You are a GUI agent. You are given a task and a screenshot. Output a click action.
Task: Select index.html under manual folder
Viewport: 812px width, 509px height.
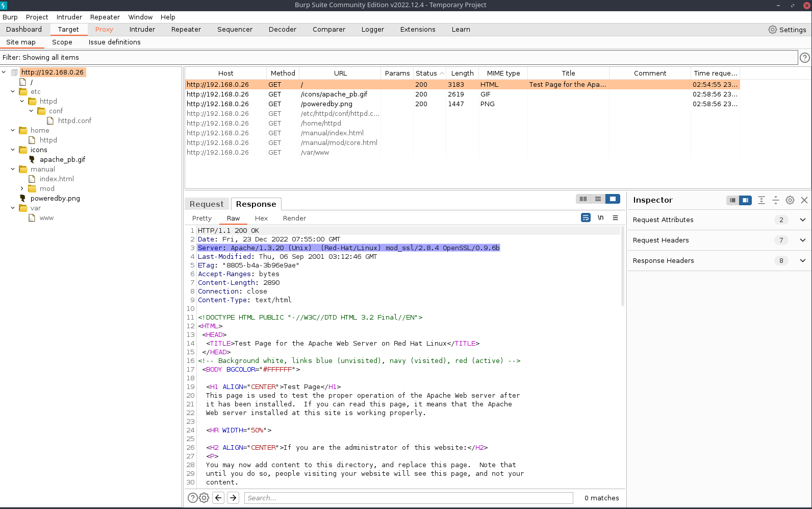tap(57, 179)
